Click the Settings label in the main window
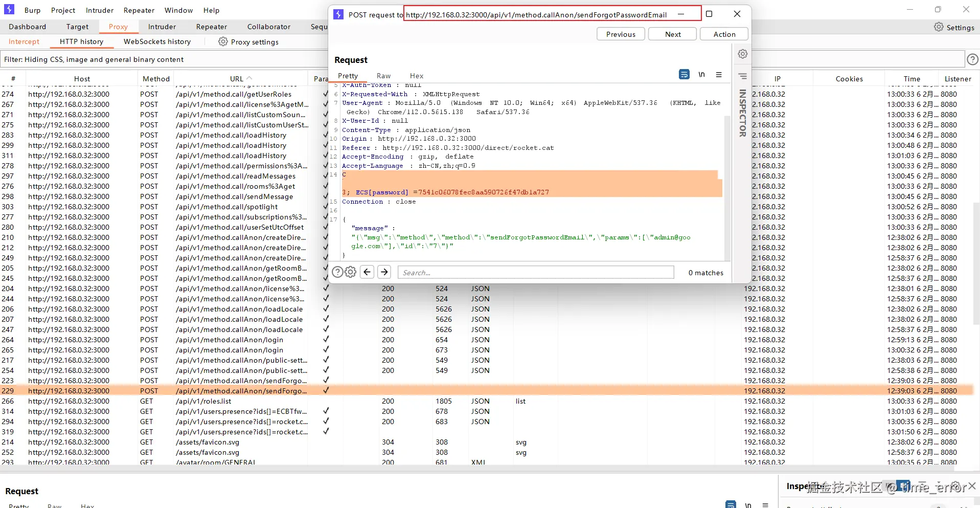This screenshot has width=980, height=508. [x=960, y=28]
